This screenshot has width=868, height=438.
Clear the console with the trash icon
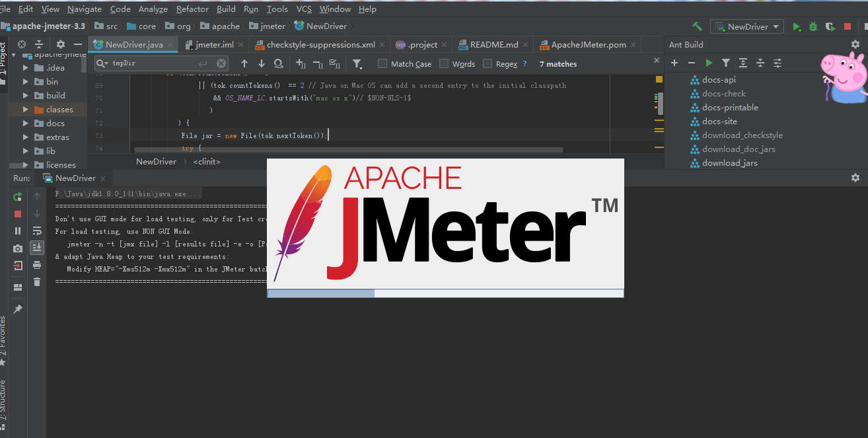point(37,282)
